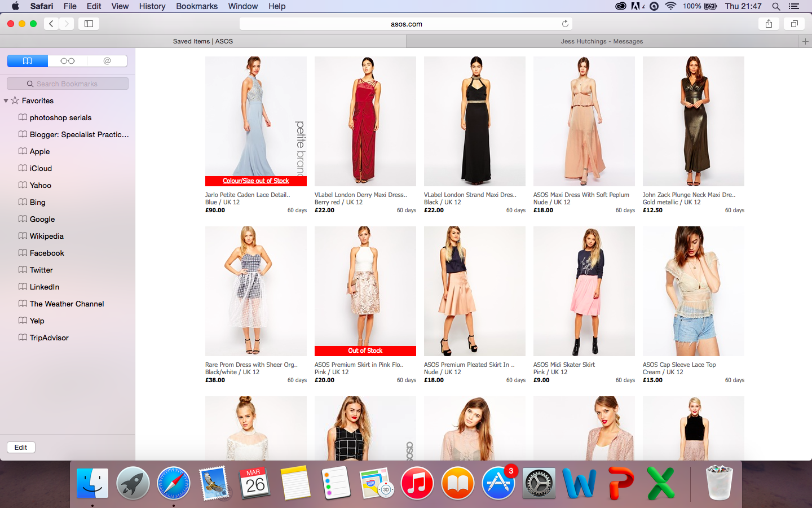Click the Rare Prom Dress product image
This screenshot has width=812, height=508.
pos(256,291)
